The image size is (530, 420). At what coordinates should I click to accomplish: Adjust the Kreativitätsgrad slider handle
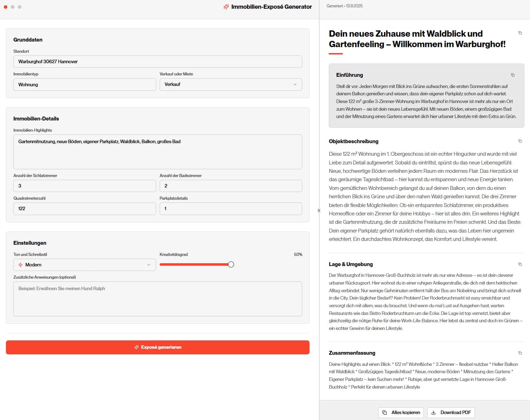[x=231, y=264]
